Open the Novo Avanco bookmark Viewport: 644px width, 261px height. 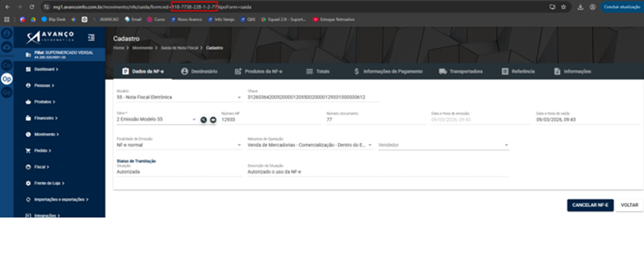186,19
